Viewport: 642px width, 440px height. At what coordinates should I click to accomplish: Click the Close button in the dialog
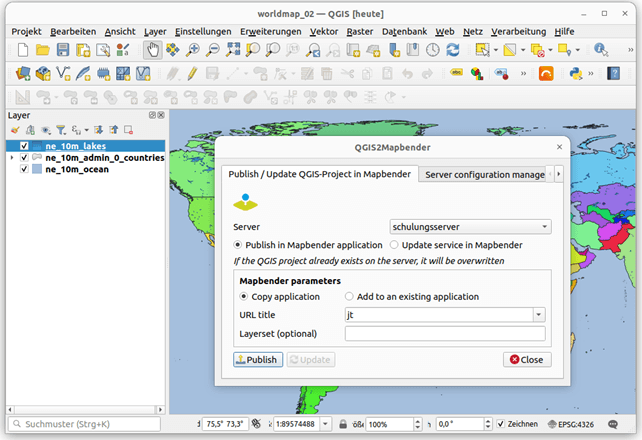click(527, 359)
